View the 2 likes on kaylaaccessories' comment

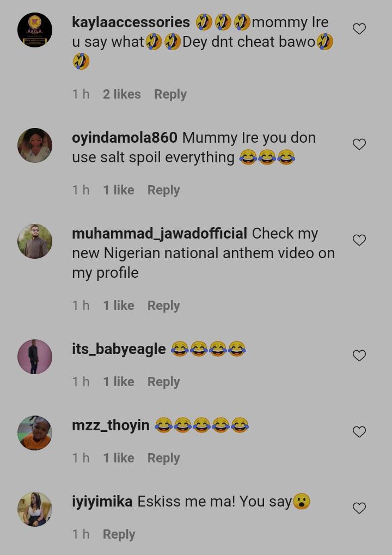point(121,94)
